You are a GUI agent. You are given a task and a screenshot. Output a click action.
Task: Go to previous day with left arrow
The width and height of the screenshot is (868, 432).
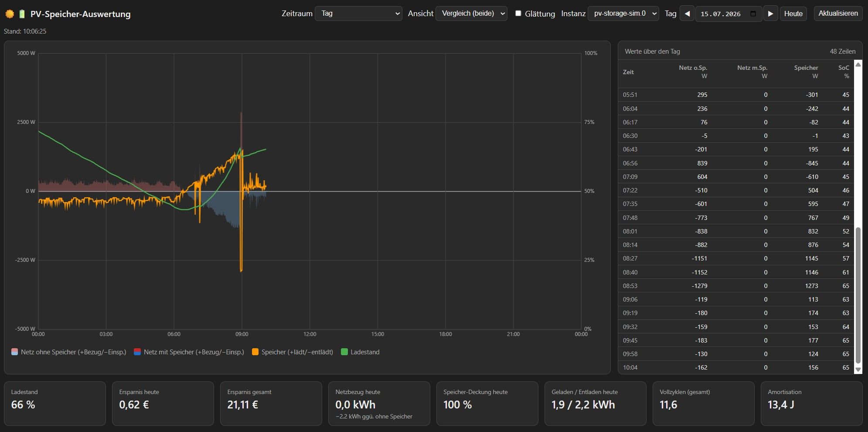687,14
